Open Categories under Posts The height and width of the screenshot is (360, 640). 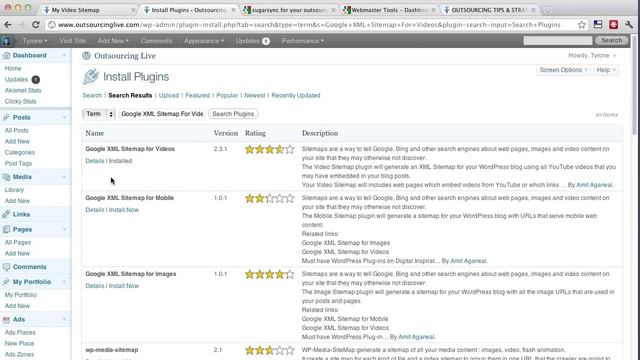pos(20,153)
